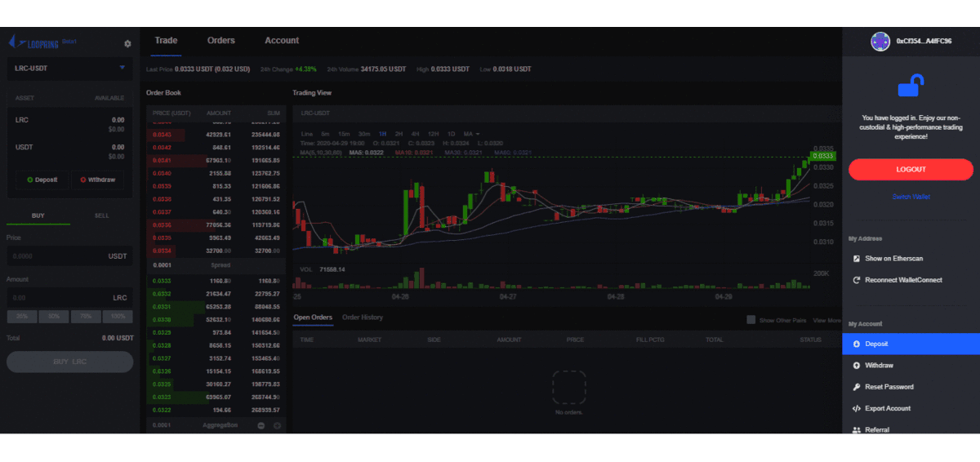Set chart interval to 1H
The image size is (980, 462).
point(382,133)
